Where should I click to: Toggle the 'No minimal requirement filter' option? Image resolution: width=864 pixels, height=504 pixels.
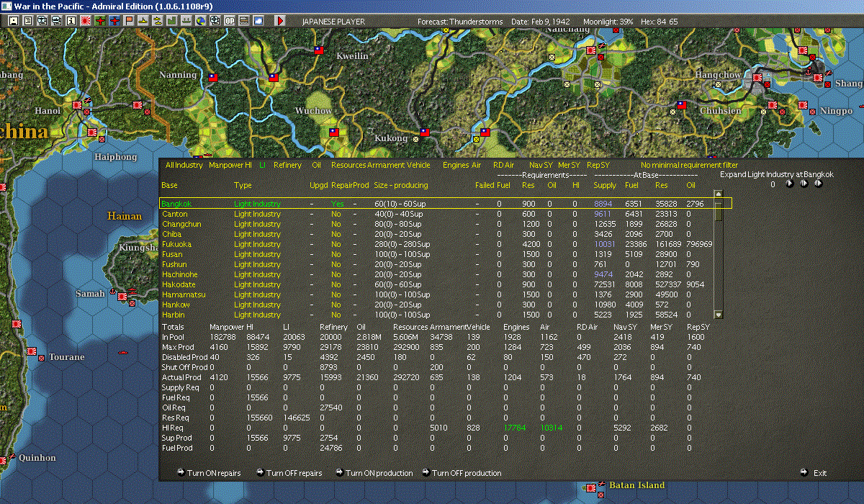[x=689, y=166]
